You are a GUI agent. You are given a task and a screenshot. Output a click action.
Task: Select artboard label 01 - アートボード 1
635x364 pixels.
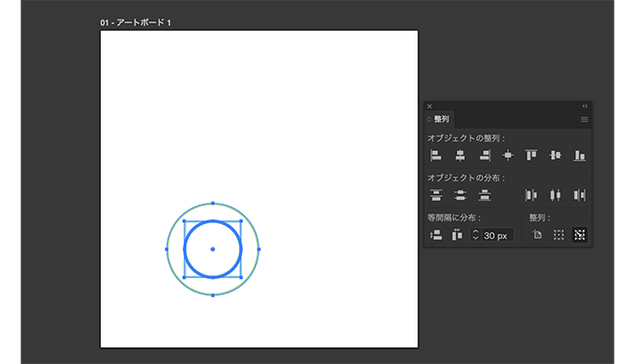point(135,22)
